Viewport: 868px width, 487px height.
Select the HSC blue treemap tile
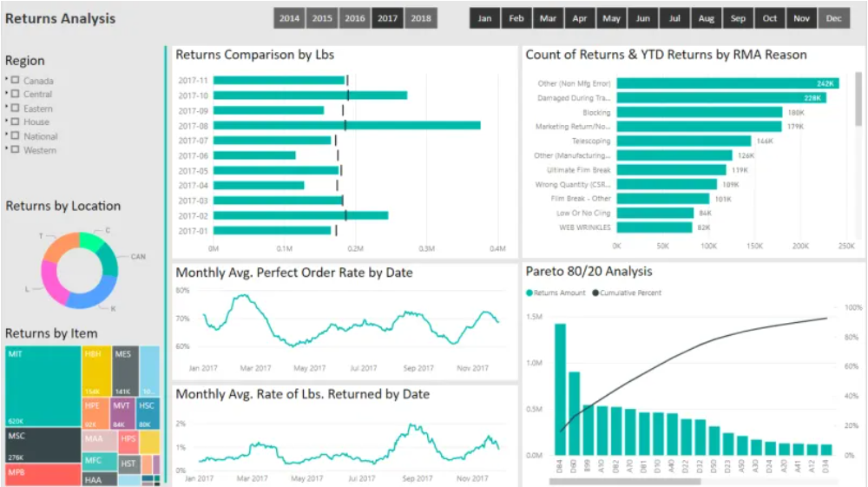[x=148, y=413]
